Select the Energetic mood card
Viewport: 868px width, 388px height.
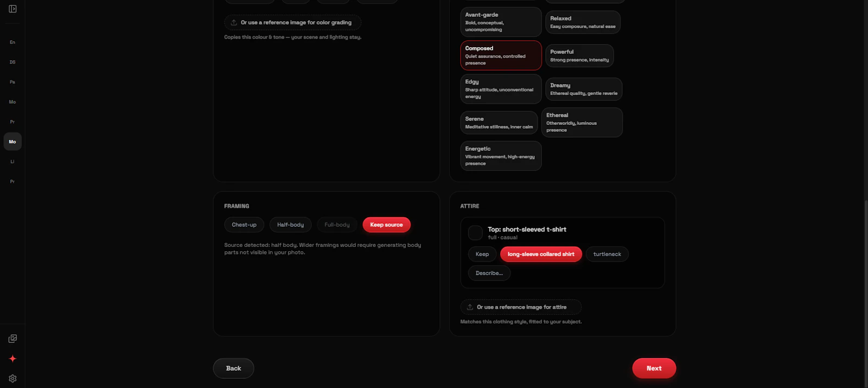501,156
